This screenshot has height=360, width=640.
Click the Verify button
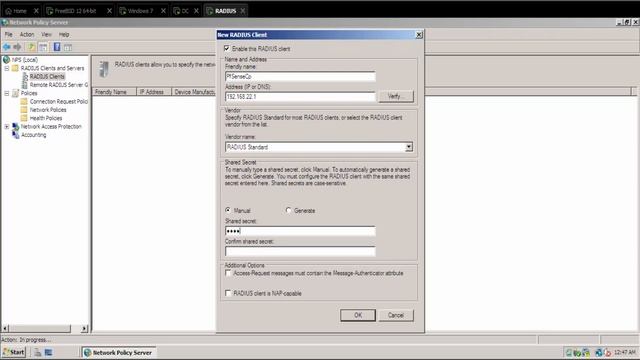tap(396, 96)
